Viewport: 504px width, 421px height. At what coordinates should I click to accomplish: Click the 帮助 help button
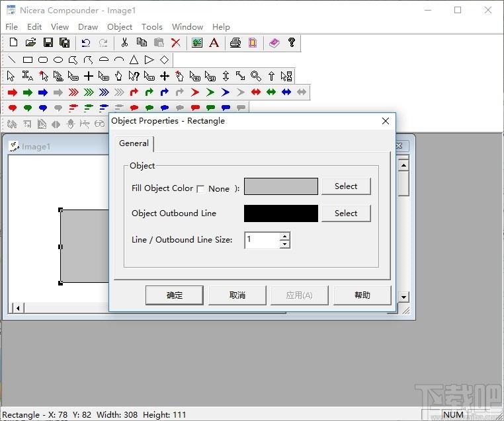point(362,295)
